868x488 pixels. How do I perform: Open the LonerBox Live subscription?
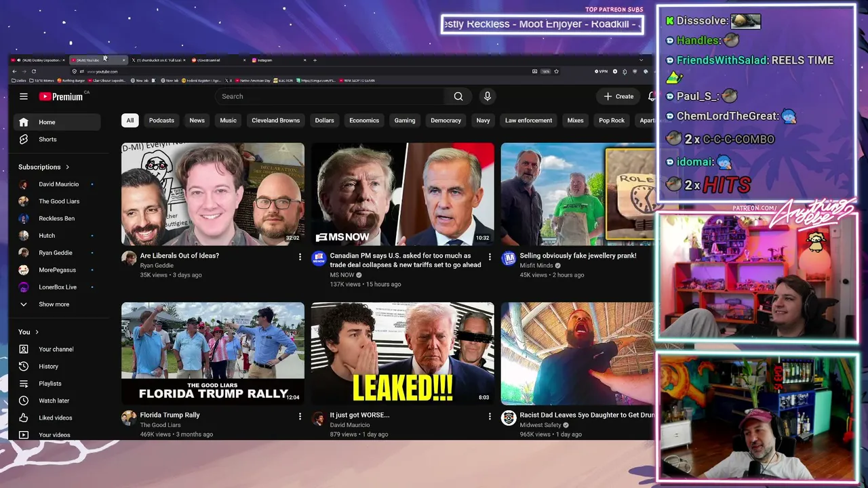click(x=57, y=287)
